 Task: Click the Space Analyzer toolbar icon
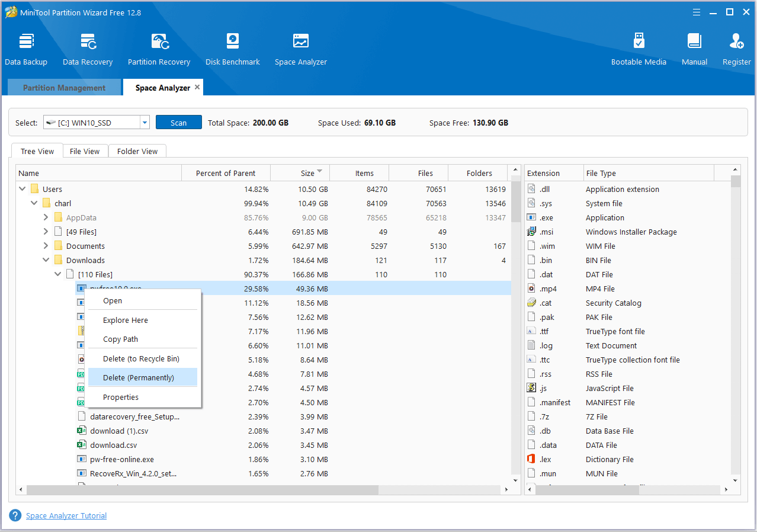[x=300, y=49]
